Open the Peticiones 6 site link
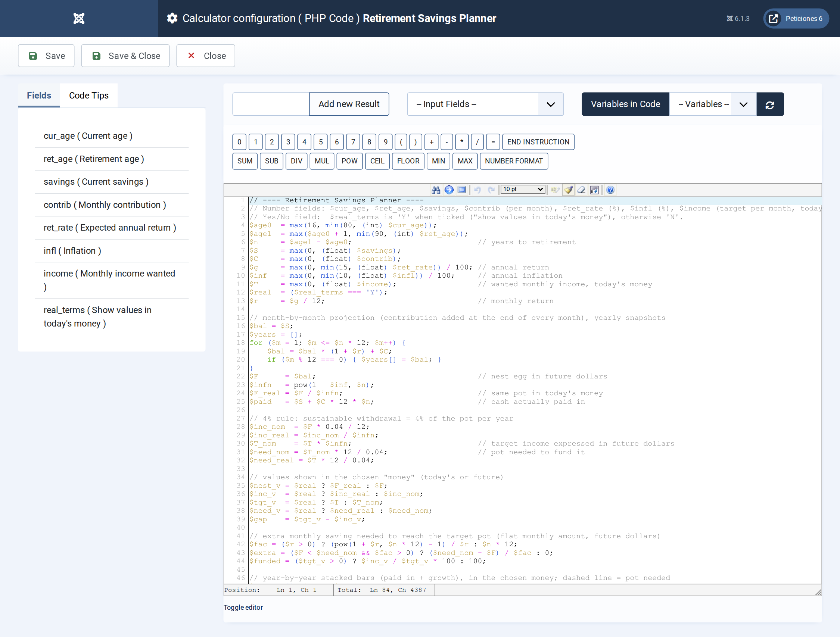 click(796, 18)
